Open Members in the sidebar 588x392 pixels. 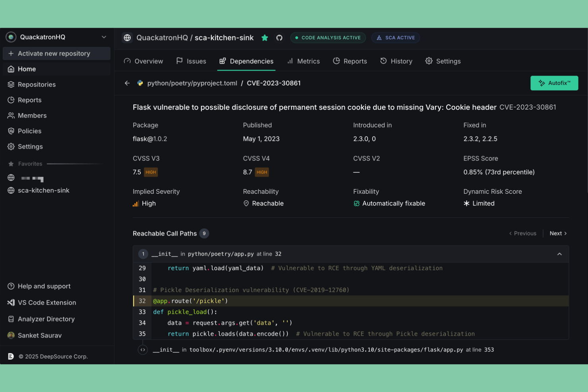coord(56,115)
